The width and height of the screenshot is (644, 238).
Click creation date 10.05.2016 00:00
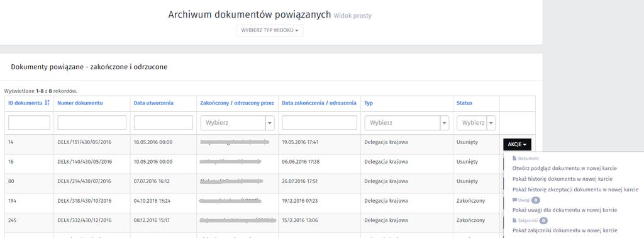coord(153,162)
